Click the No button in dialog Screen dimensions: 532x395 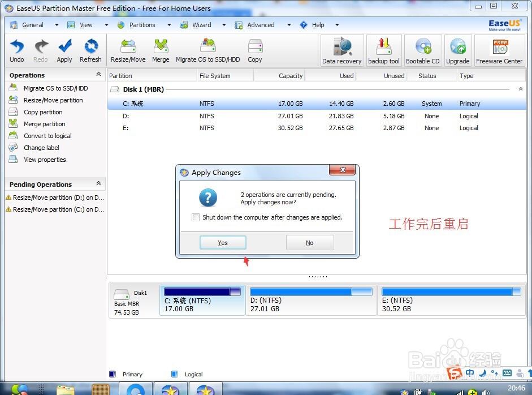[310, 243]
